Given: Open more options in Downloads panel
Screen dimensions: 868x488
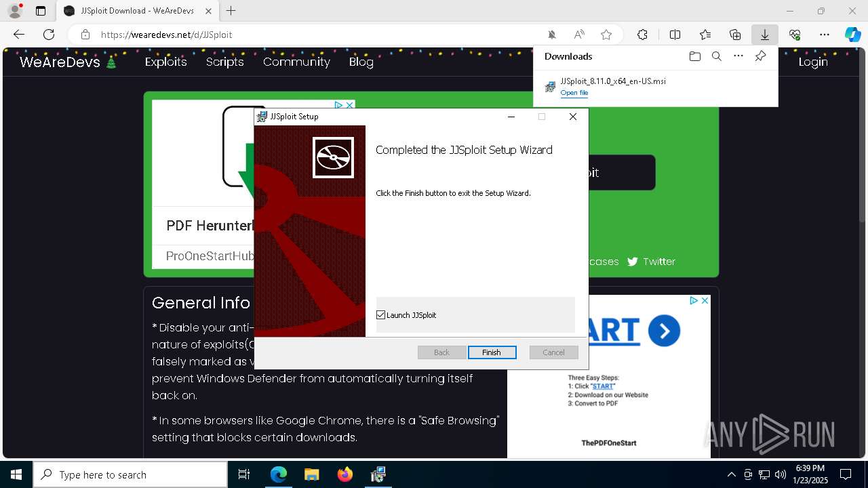Looking at the screenshot, I should [738, 56].
